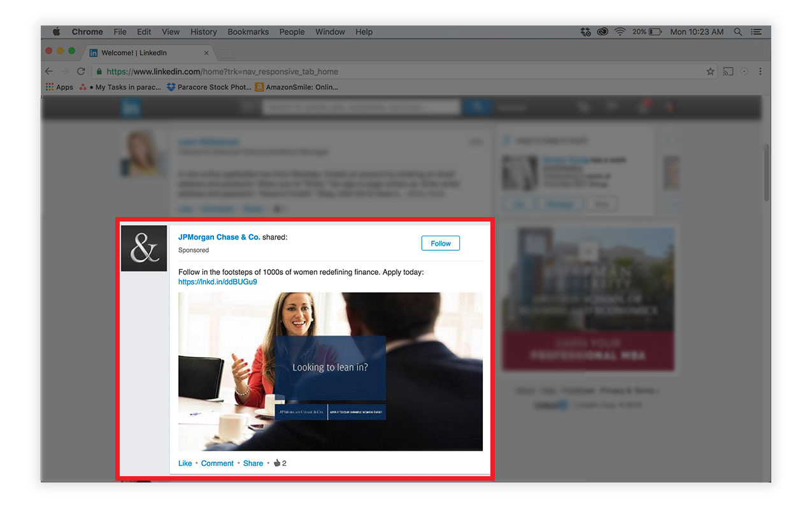Open Wi-Fi status in menu bar

620,32
